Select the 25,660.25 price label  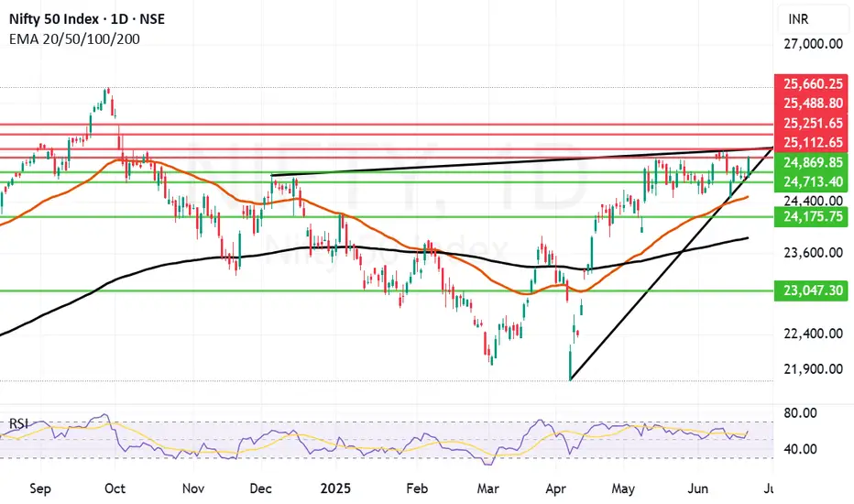tap(813, 84)
